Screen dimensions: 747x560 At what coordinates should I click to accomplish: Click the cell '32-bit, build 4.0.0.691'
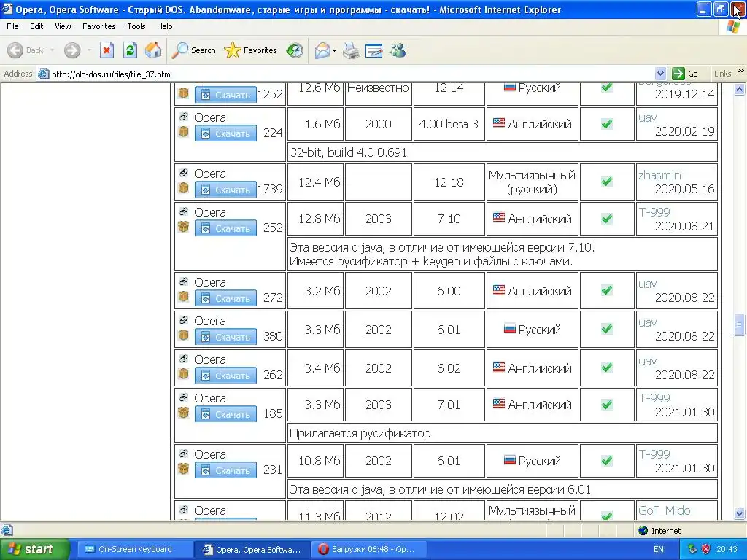(503, 152)
